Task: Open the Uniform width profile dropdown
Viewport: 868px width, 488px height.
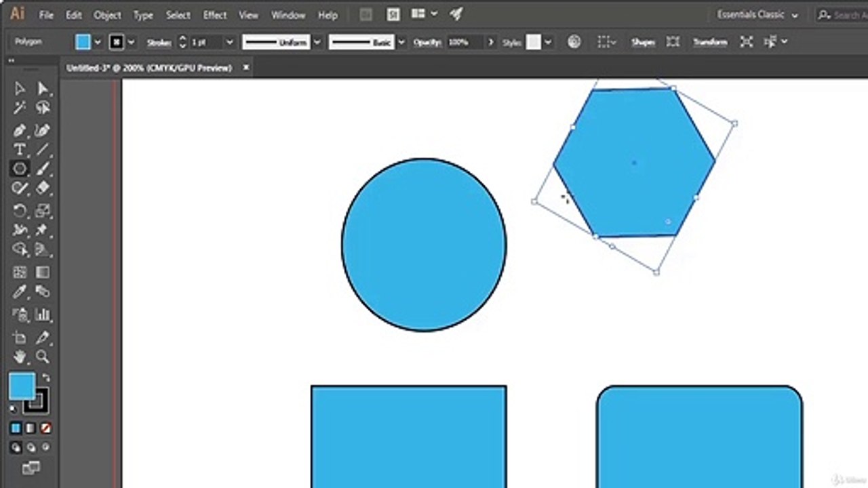Action: coord(316,42)
